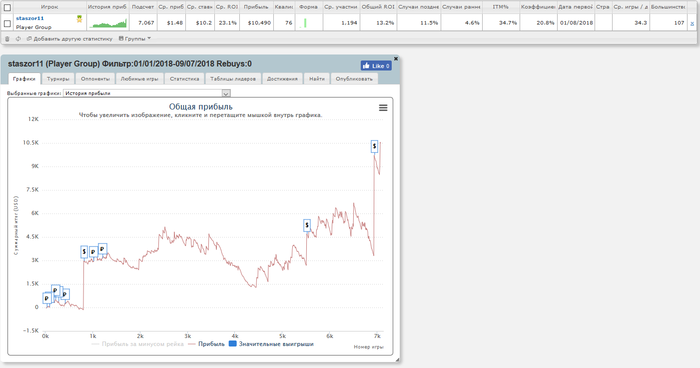Click the first P marker near game 0k
This screenshot has height=368, width=700.
[x=46, y=298]
